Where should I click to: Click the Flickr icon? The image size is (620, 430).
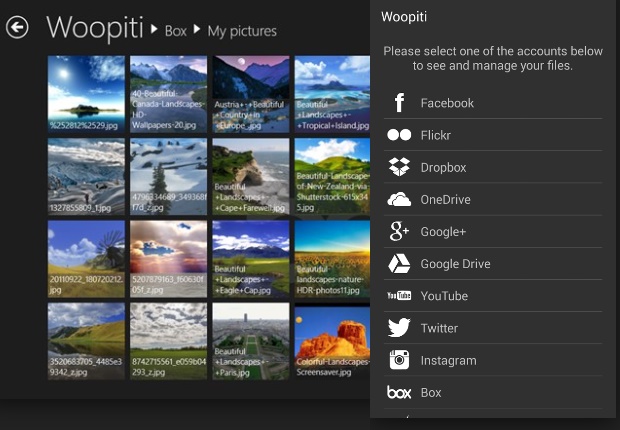click(x=399, y=135)
